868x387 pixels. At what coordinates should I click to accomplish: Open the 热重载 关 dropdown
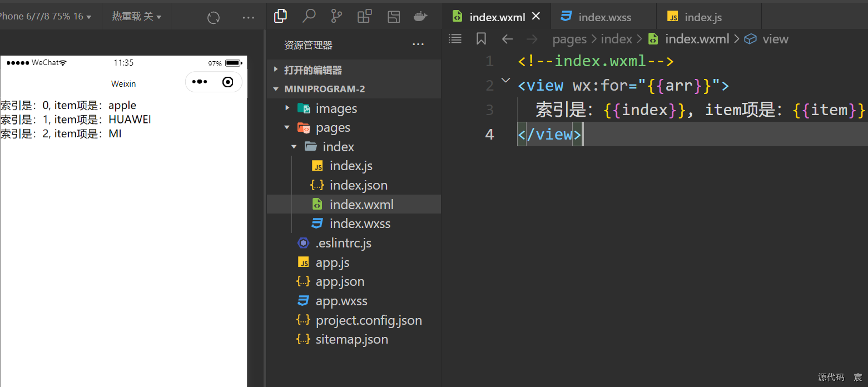(x=137, y=17)
